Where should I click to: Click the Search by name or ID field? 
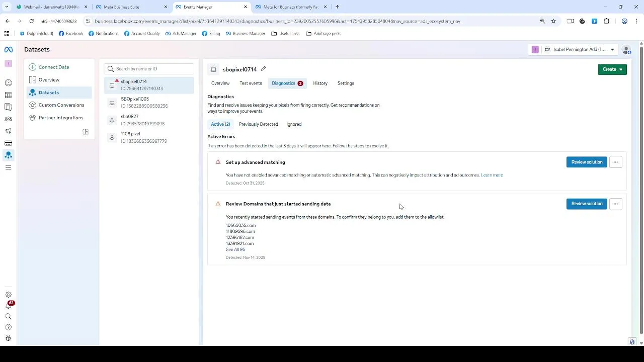pyautogui.click(x=149, y=69)
